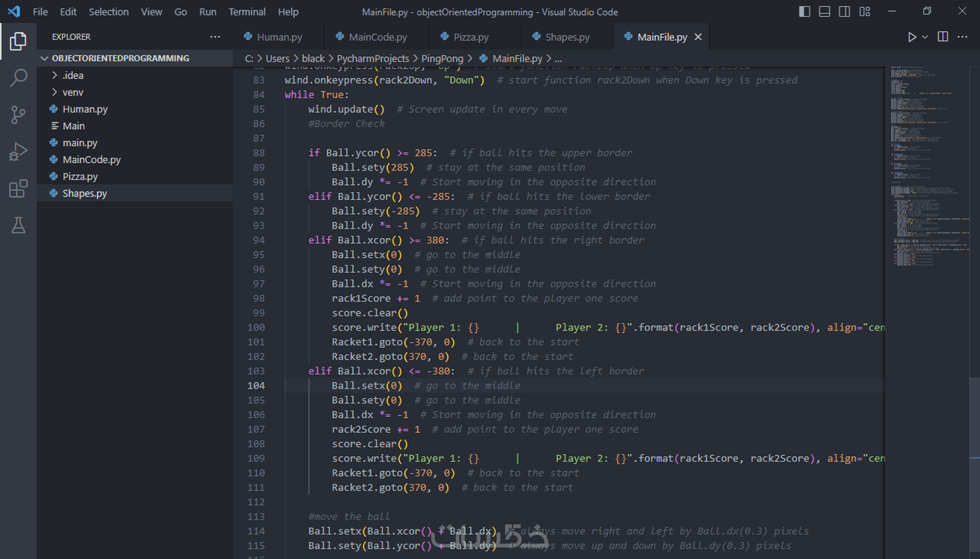
Task: Open MainCode.py from the explorer
Action: (135, 160)
